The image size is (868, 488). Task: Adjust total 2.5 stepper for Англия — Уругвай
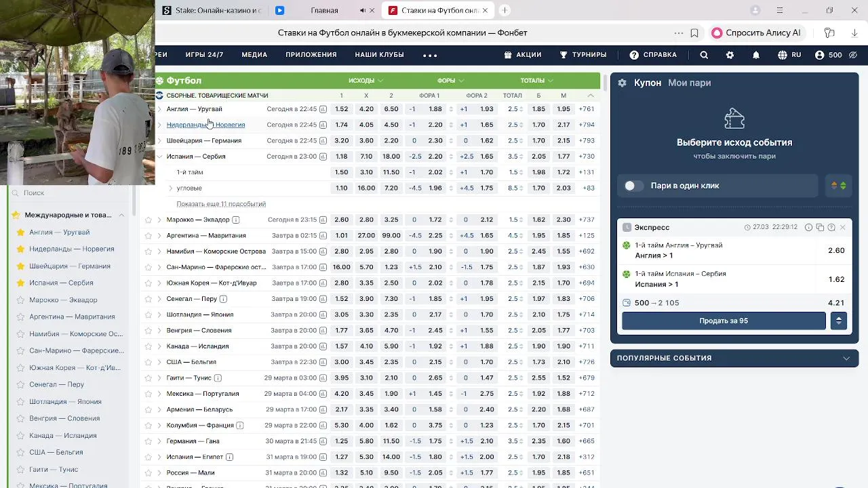pyautogui.click(x=521, y=109)
